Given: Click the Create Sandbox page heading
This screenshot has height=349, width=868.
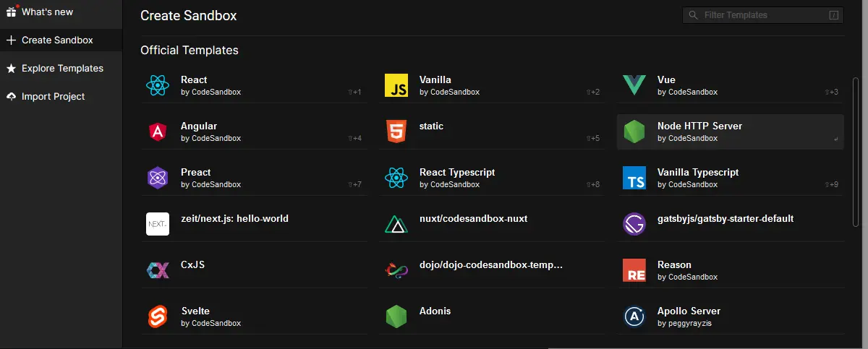Looking at the screenshot, I should [x=189, y=15].
